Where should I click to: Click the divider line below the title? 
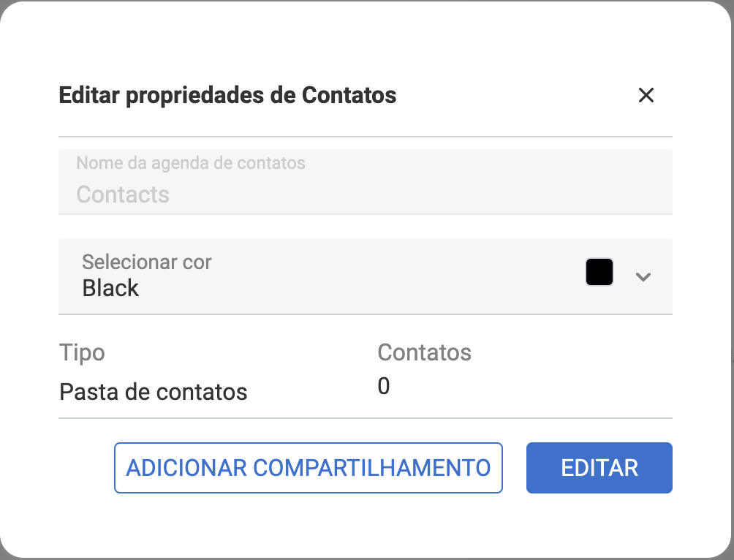point(365,137)
